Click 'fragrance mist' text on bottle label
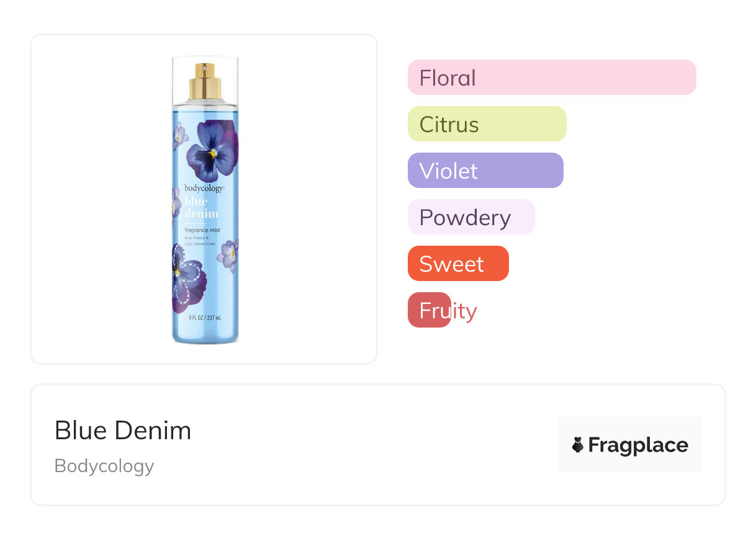756x536 pixels. (202, 231)
